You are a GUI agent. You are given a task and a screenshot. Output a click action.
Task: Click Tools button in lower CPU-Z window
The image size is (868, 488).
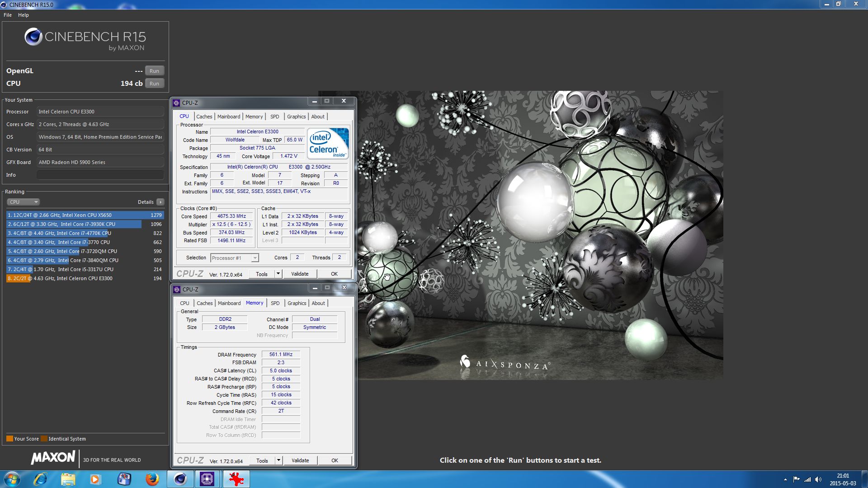pyautogui.click(x=262, y=461)
